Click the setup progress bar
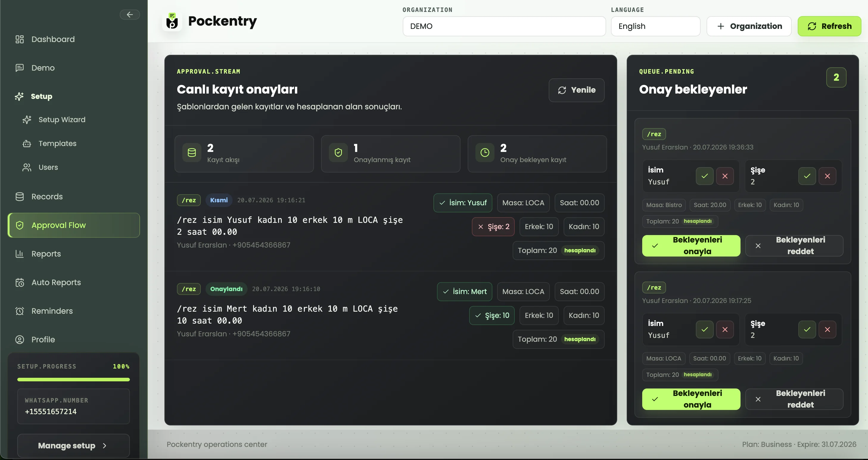The image size is (868, 460). click(x=74, y=380)
